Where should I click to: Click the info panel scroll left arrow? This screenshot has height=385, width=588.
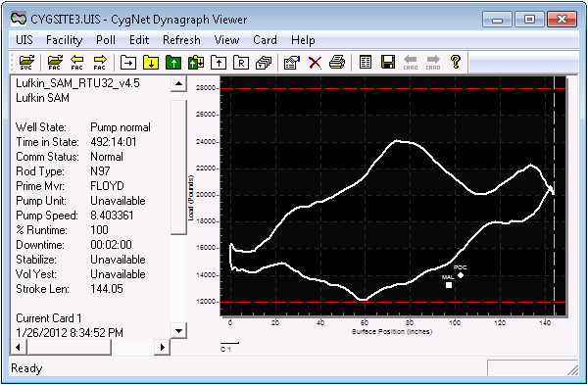(18, 347)
